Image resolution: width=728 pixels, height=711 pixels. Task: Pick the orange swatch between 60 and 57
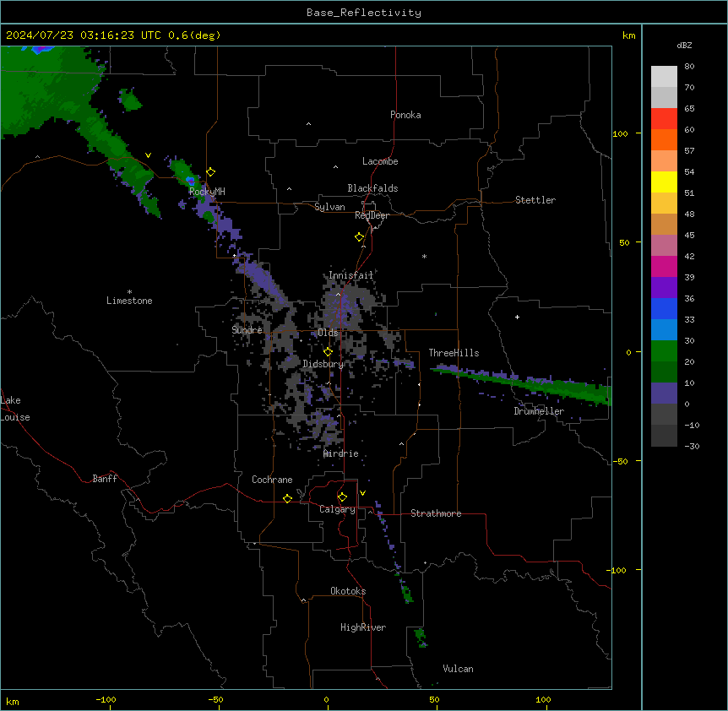pyautogui.click(x=664, y=139)
